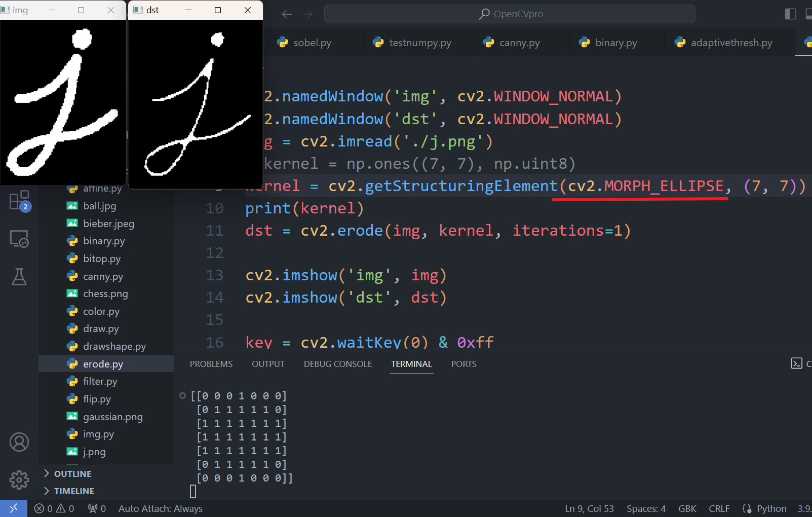The width and height of the screenshot is (812, 517).
Task: Click line number 12 in the gutter
Action: coord(215,253)
